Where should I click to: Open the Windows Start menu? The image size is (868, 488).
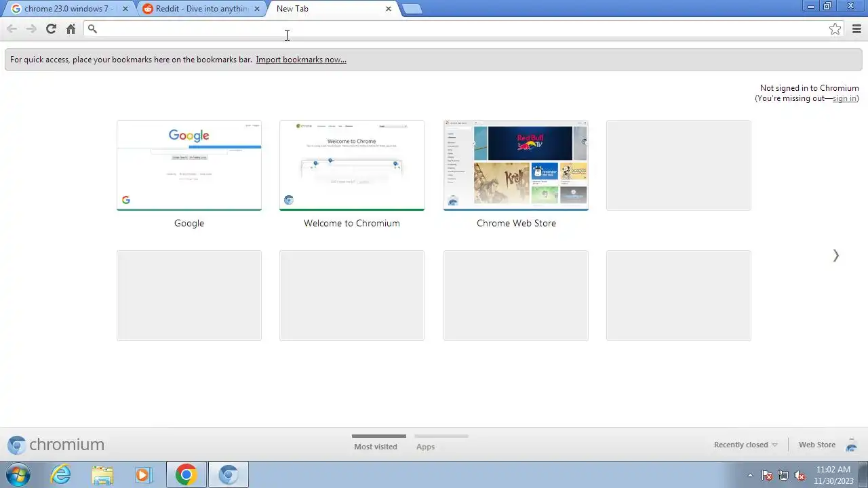tap(18, 474)
